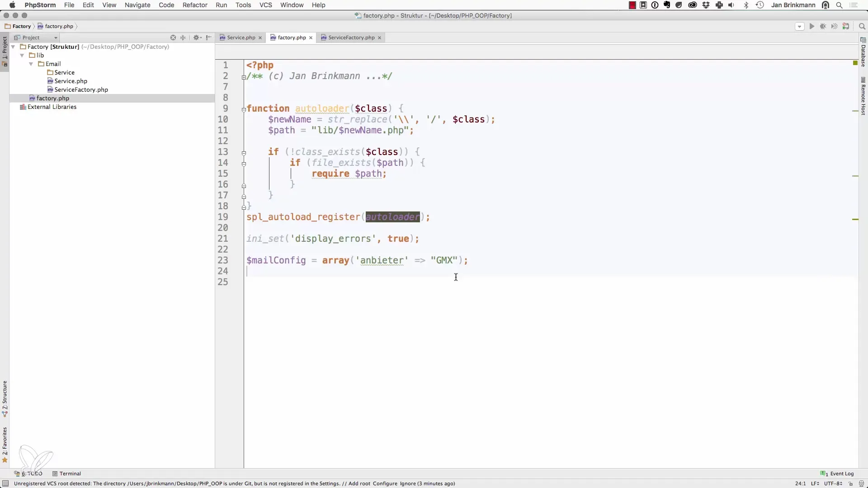Screen dimensions: 868x488
Task: Open the Navigate menu
Action: (137, 5)
